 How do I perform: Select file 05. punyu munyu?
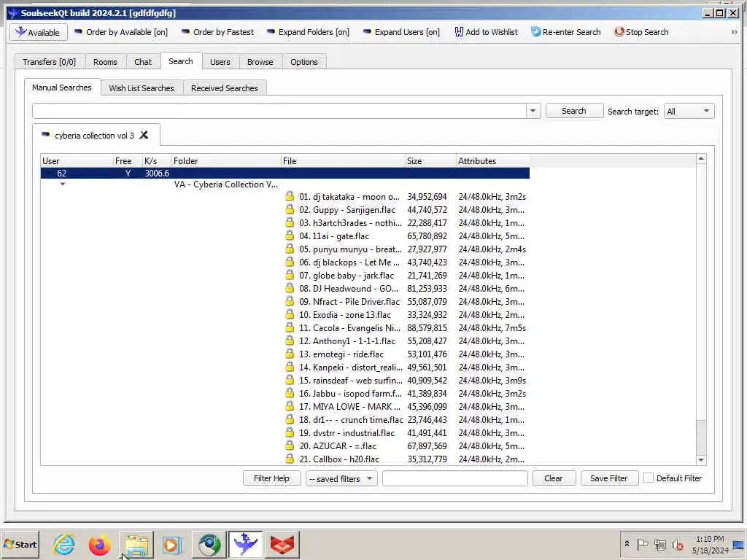click(x=350, y=249)
